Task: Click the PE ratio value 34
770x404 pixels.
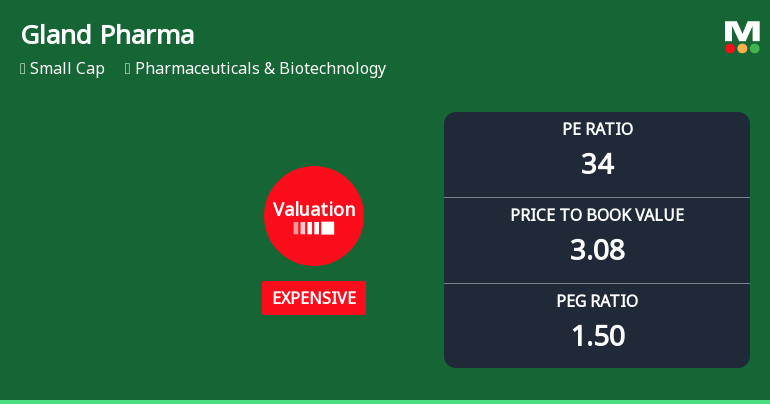Action: click(x=597, y=163)
